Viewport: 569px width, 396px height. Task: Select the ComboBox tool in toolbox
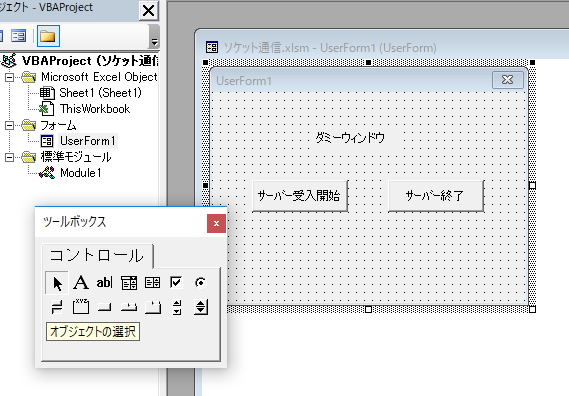tap(129, 282)
